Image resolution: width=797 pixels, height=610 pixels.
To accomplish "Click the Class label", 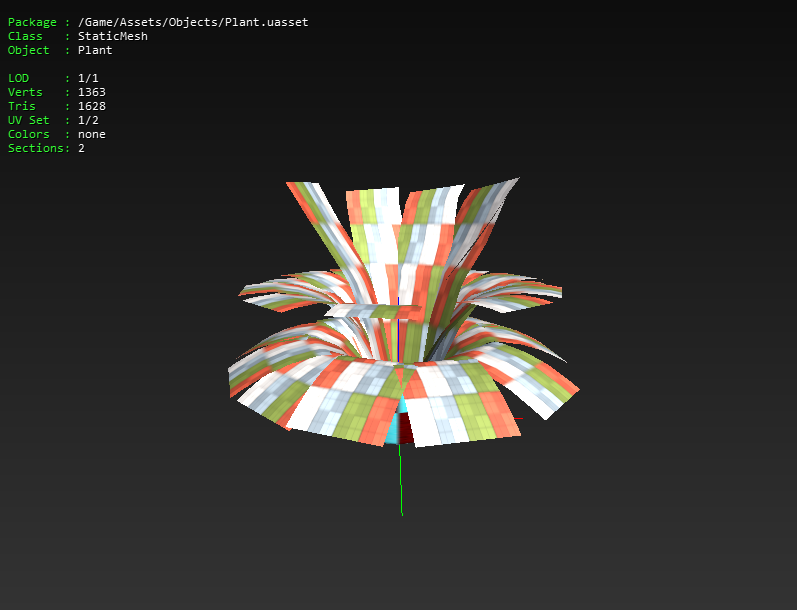I will coord(25,36).
